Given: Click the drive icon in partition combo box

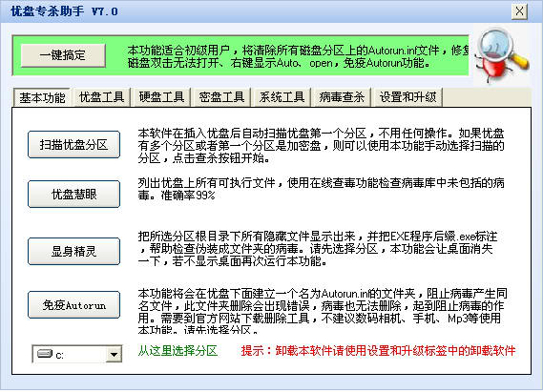Looking at the screenshot, I should (x=44, y=354).
